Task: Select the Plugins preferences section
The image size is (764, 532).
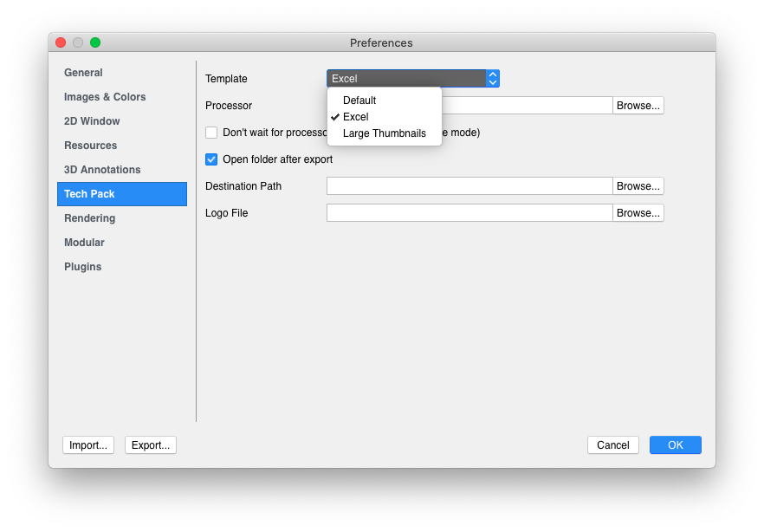Action: point(82,266)
